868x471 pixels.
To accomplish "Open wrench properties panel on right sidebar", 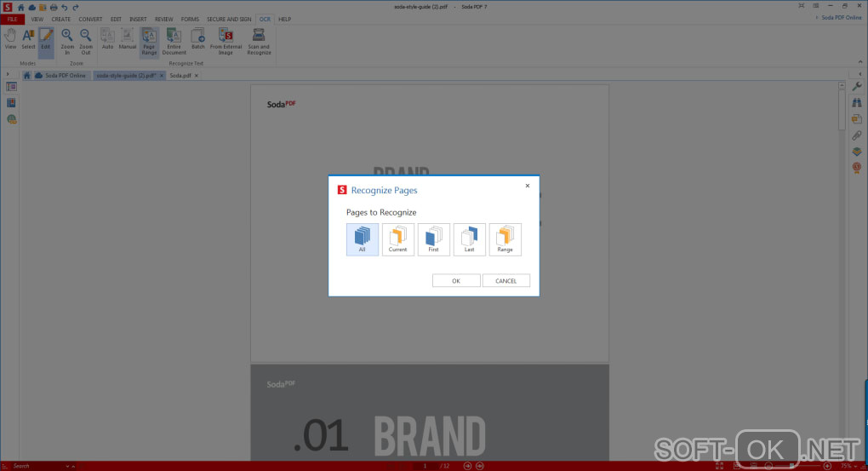I will coord(857,86).
